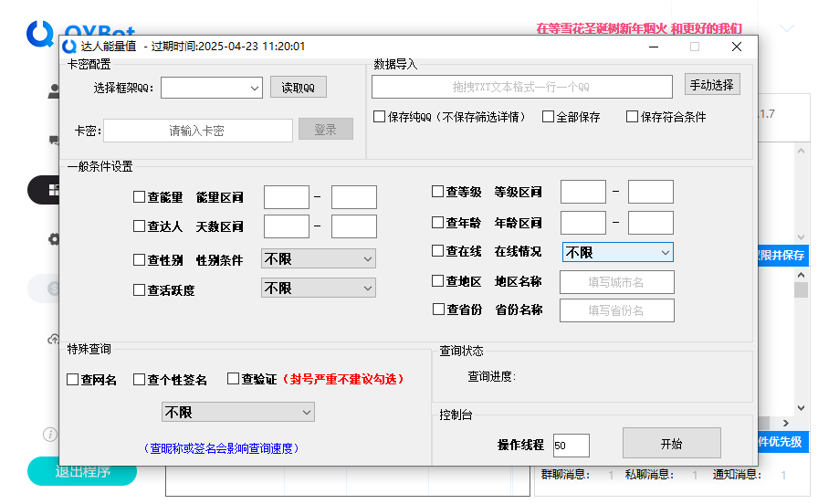
Task: Click the 达人能量值 window title icon
Action: coord(70,47)
